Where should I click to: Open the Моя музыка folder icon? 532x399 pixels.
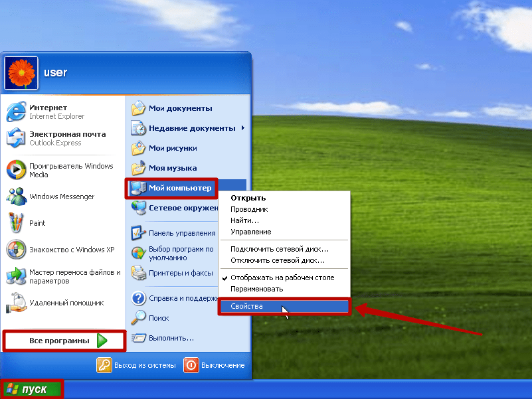[138, 168]
